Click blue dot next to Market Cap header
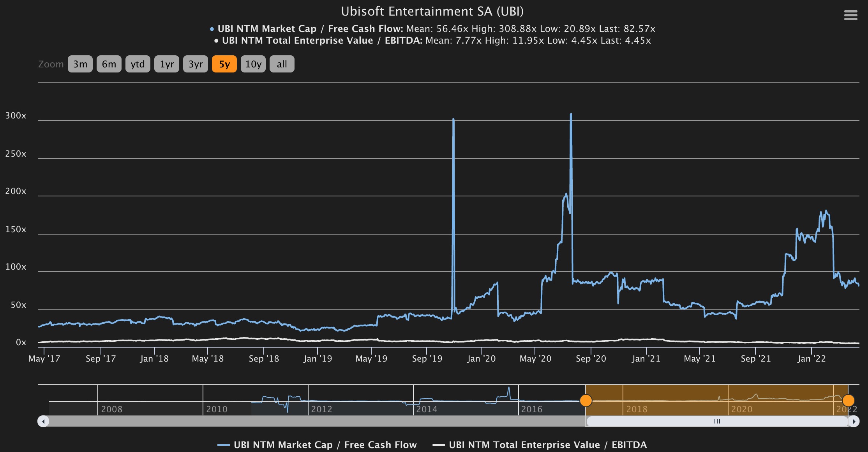The image size is (868, 452). pos(212,29)
